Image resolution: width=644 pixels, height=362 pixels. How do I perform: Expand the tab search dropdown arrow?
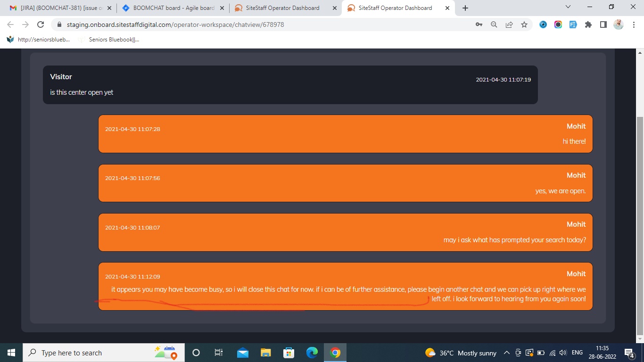(x=568, y=7)
